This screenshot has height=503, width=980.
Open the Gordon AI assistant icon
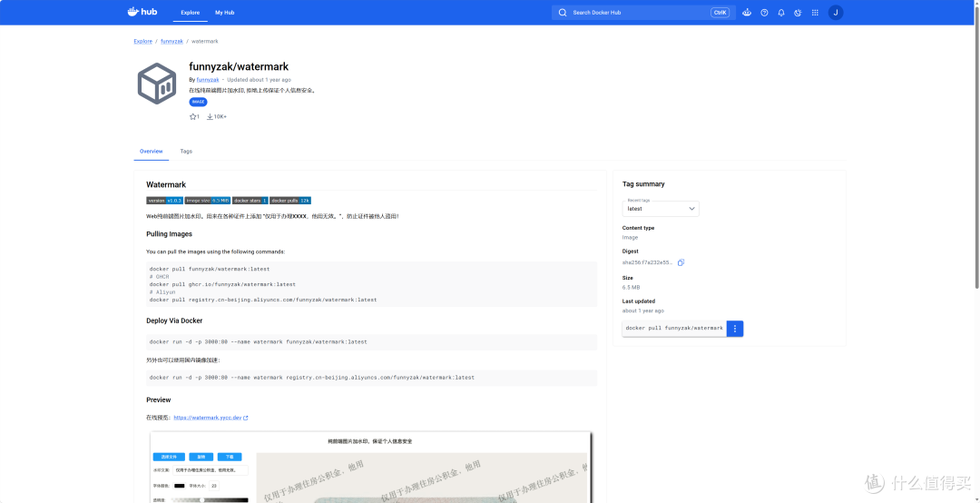point(747,13)
